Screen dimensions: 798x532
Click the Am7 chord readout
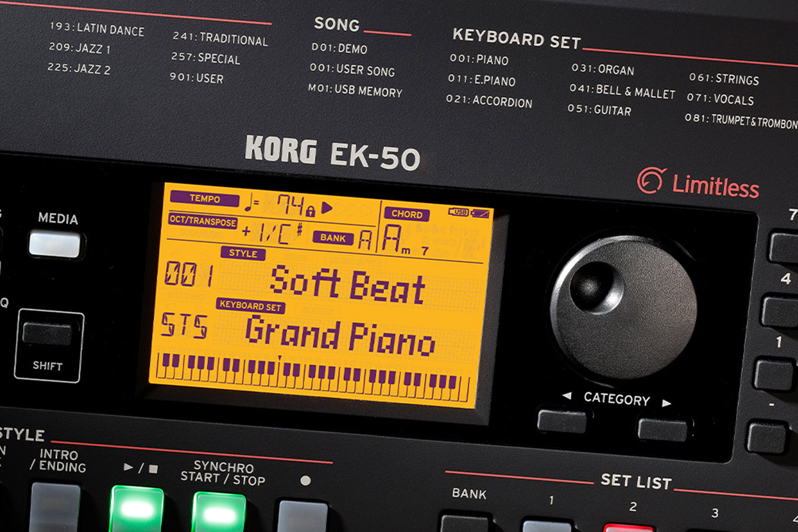pyautogui.click(x=405, y=239)
